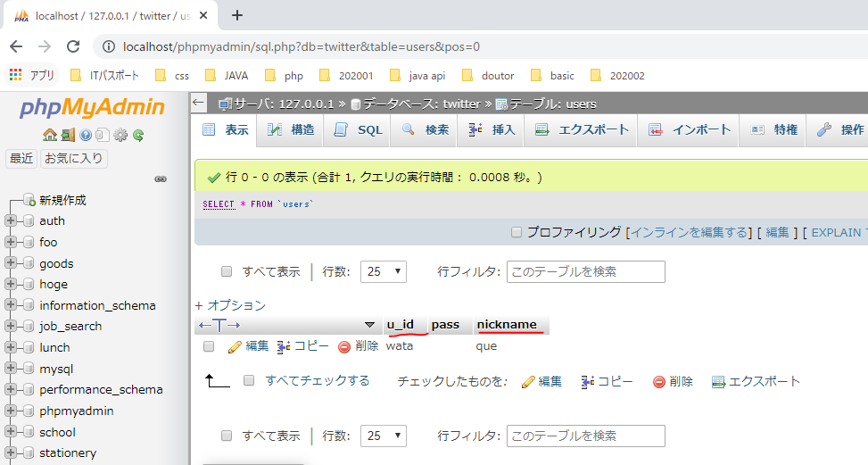Click the 最近 button

(x=21, y=158)
